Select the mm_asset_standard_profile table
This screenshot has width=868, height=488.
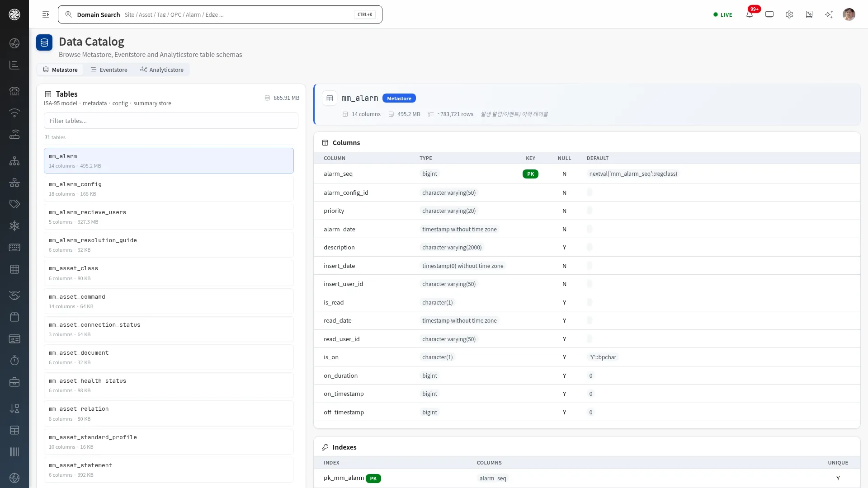(x=169, y=441)
